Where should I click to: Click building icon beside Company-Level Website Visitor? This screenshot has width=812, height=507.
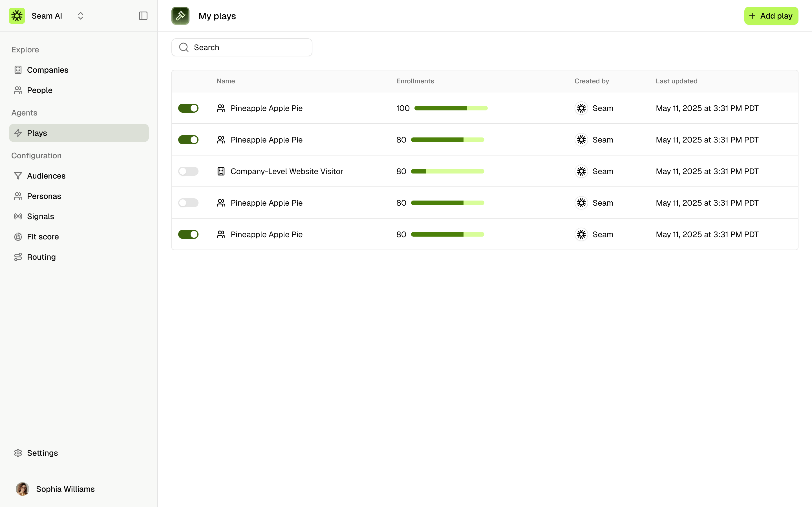coord(221,171)
